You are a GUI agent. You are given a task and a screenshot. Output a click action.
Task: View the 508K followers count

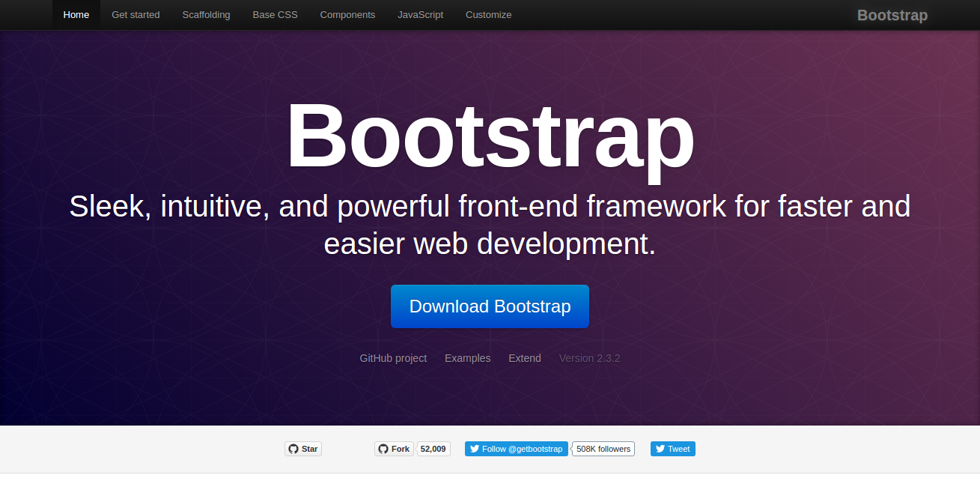pyautogui.click(x=603, y=448)
